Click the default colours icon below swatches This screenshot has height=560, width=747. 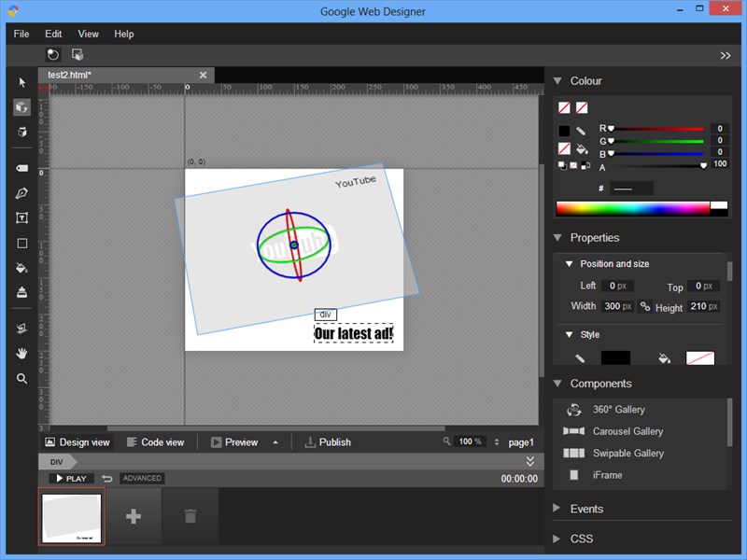[563, 165]
